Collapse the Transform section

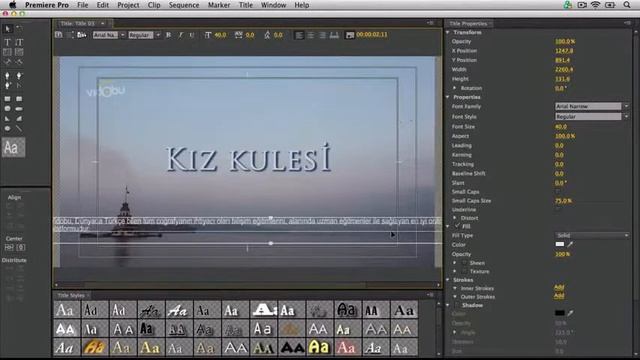(448, 32)
